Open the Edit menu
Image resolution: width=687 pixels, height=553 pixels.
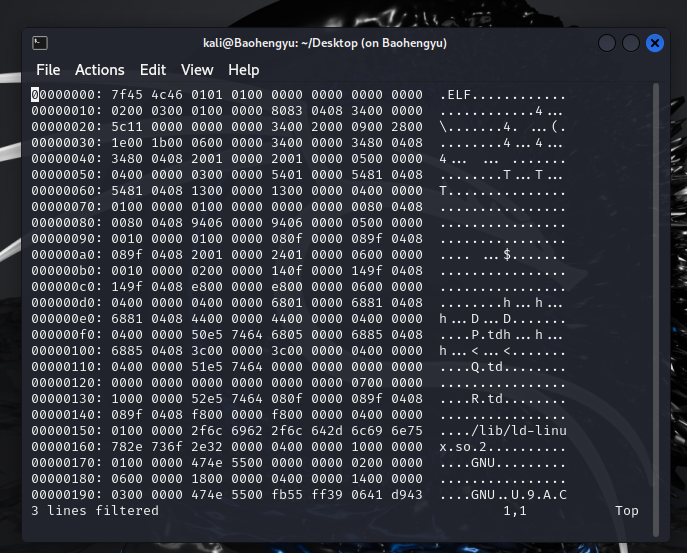point(152,70)
